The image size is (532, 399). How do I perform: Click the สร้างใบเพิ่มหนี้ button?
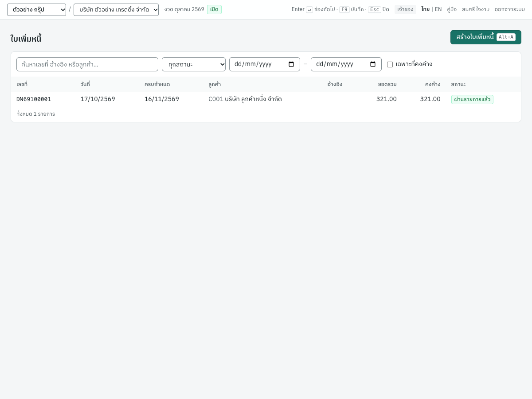[x=486, y=37]
